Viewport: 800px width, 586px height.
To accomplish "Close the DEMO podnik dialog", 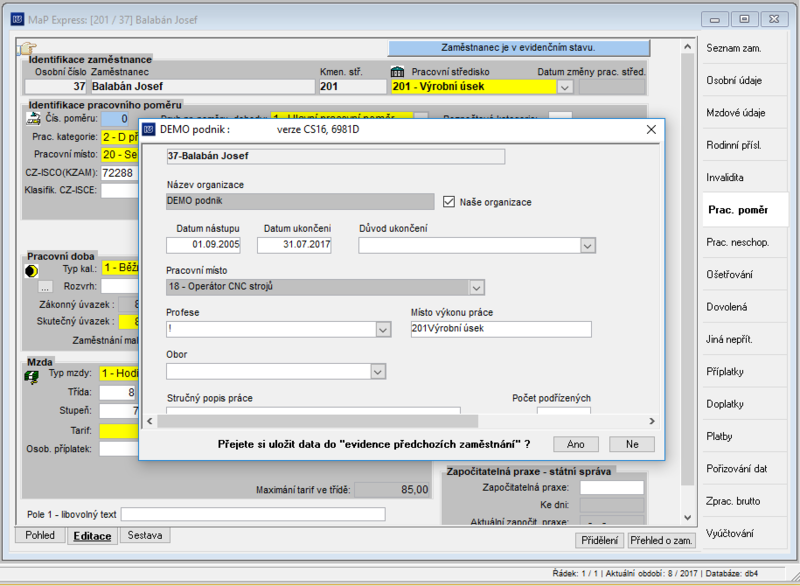I will [x=651, y=130].
